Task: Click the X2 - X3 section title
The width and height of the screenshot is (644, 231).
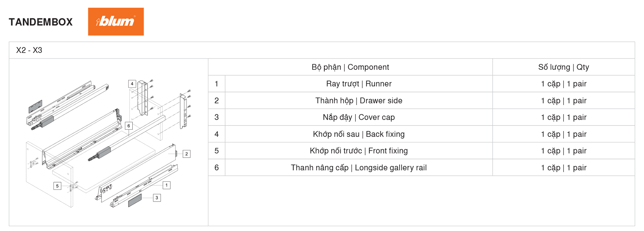Action: point(29,50)
